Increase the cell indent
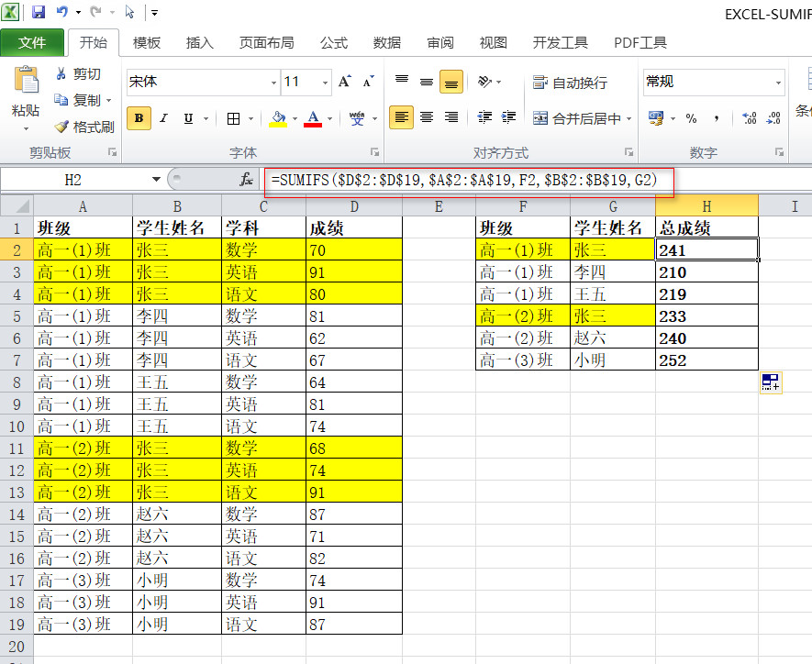This screenshot has width=812, height=664. (x=508, y=117)
